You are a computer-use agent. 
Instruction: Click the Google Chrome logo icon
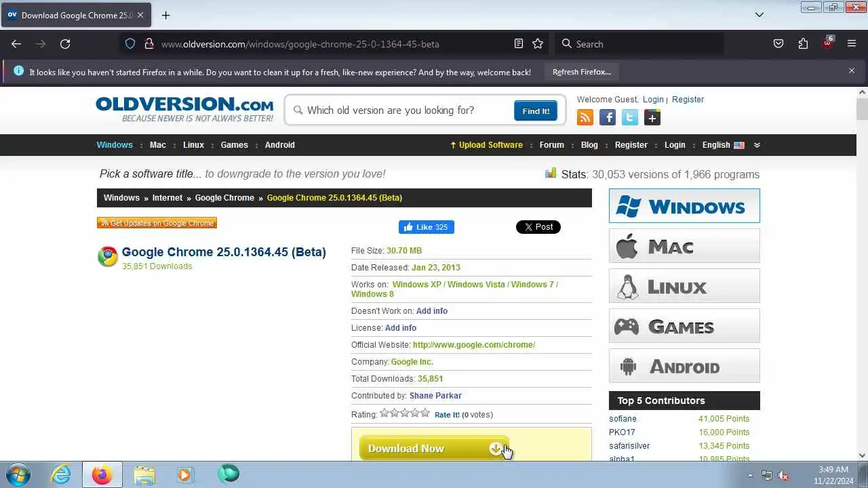(x=107, y=256)
